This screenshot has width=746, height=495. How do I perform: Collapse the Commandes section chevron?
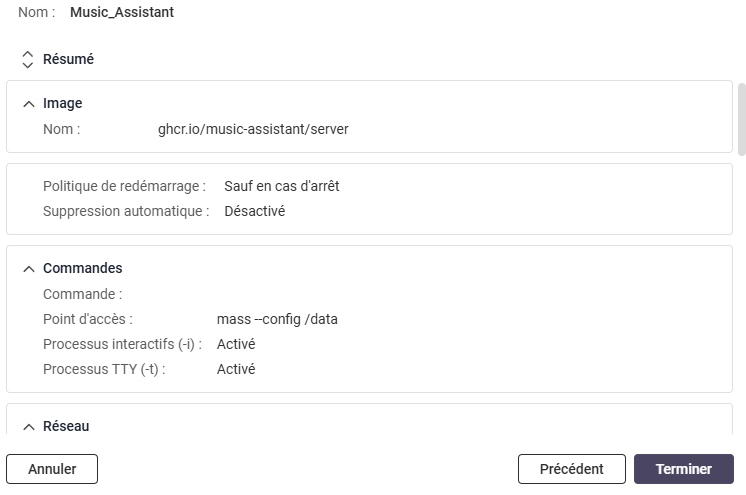(x=28, y=269)
